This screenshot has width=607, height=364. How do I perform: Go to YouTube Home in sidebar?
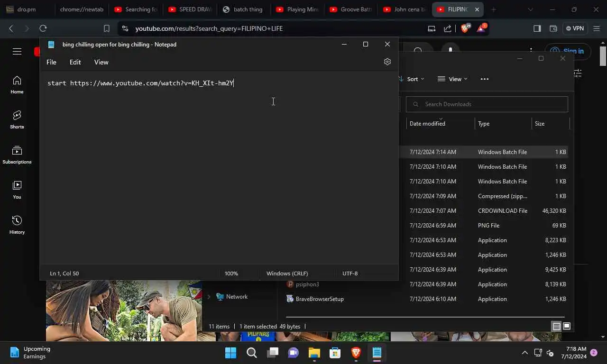(x=17, y=85)
